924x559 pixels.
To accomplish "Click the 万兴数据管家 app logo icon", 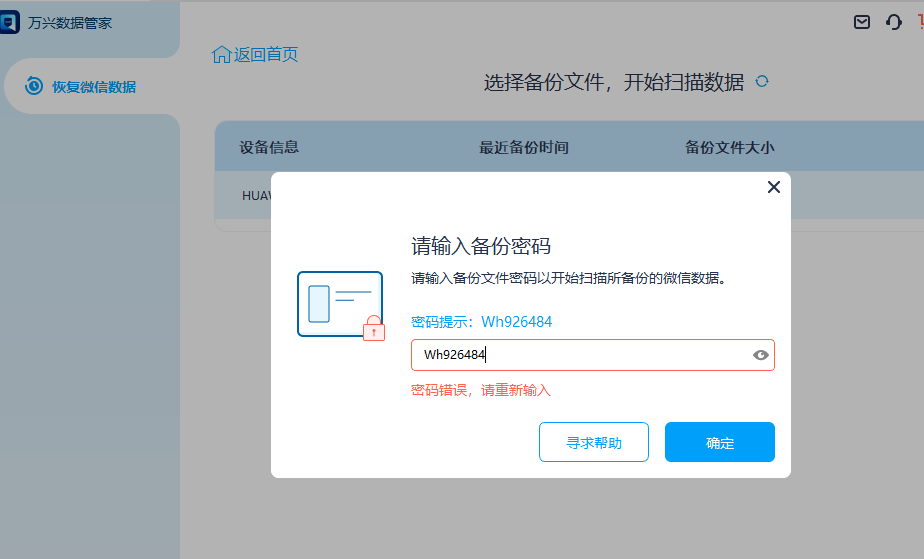I will coord(9,22).
